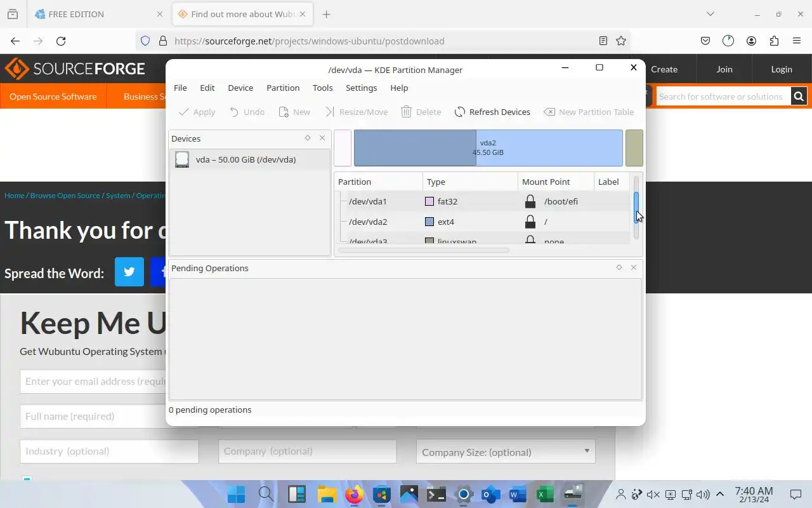Click the Partition column header

(x=379, y=182)
